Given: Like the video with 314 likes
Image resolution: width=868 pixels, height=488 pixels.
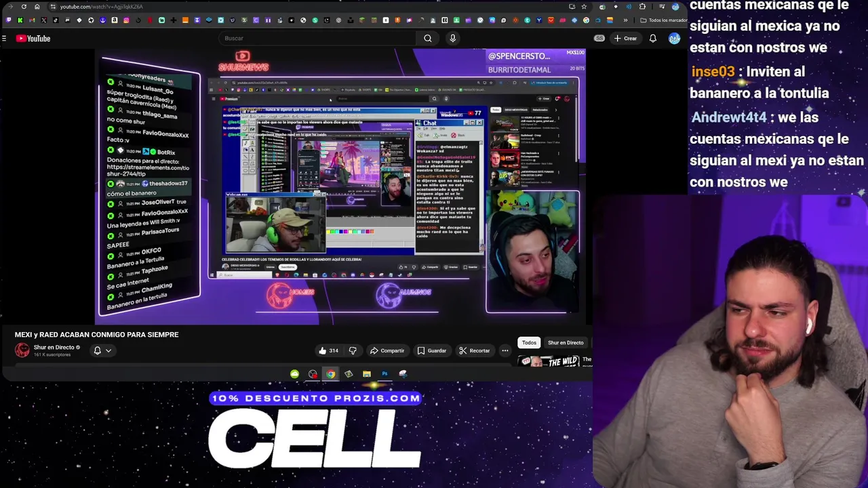Looking at the screenshot, I should tap(328, 350).
